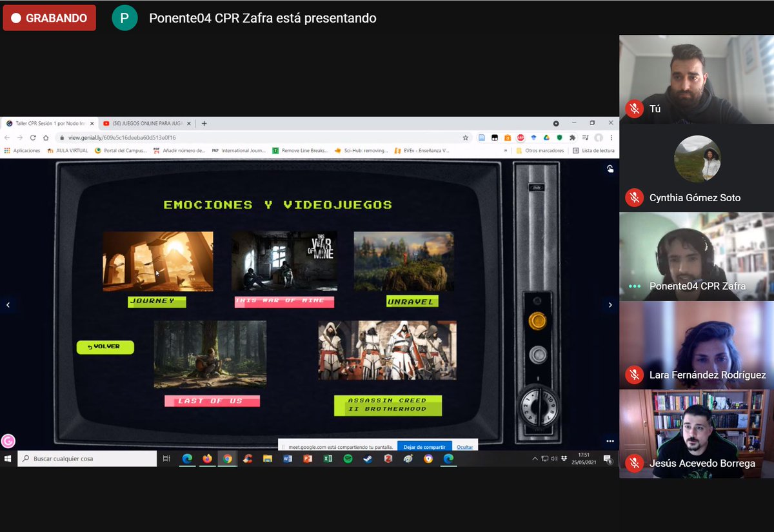Expand the network icon in the system tray

tap(545, 458)
